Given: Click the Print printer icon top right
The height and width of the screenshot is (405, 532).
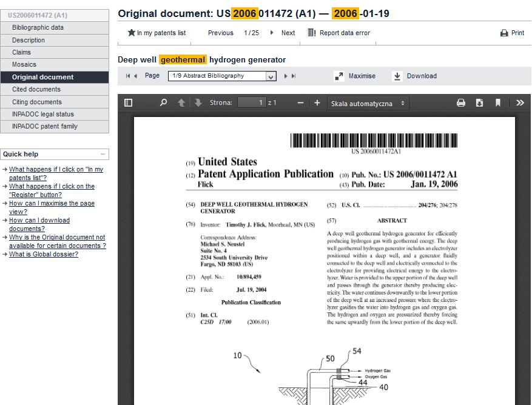Looking at the screenshot, I should 504,33.
